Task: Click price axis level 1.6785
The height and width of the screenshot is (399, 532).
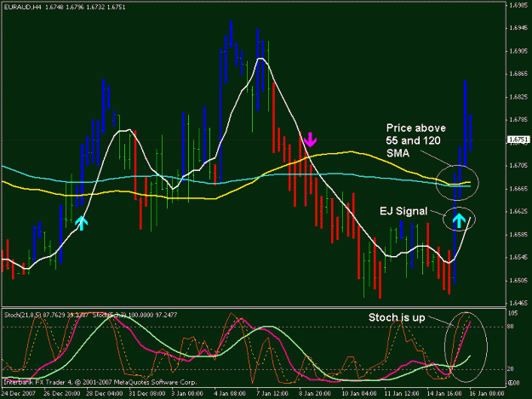Action: point(518,119)
